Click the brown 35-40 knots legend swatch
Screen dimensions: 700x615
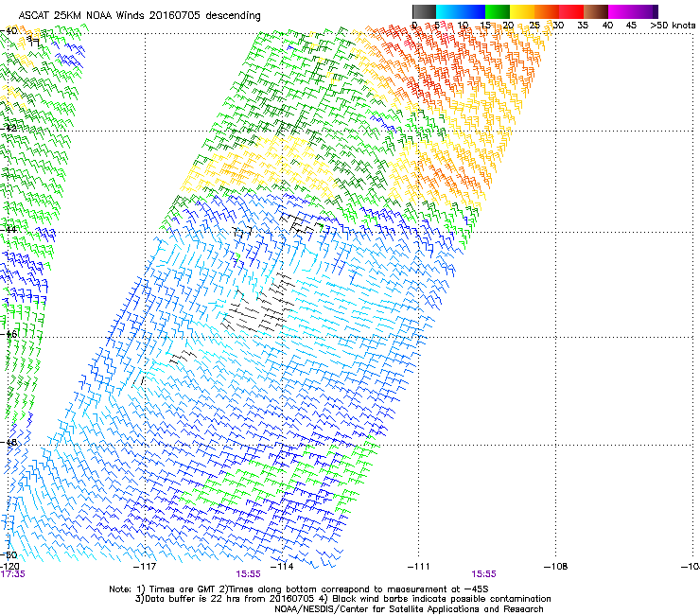pyautogui.click(x=596, y=11)
